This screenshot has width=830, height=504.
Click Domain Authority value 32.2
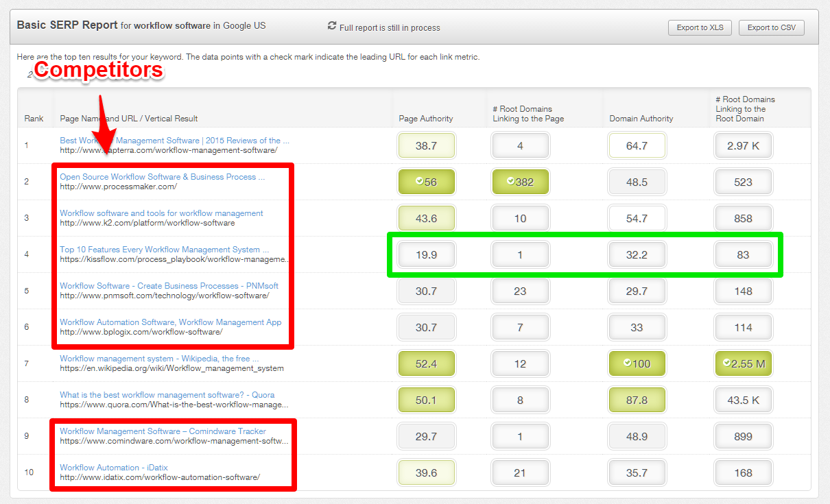click(x=637, y=255)
